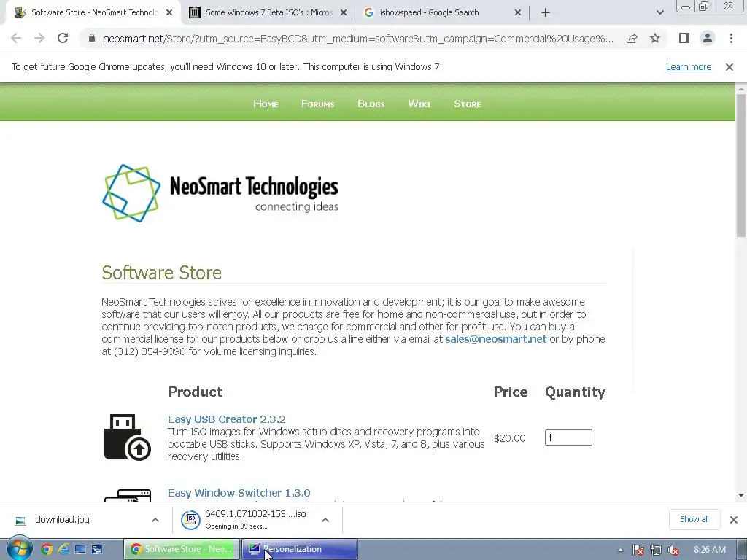
Task: Click the scrollbar down arrow
Action: (x=741, y=495)
